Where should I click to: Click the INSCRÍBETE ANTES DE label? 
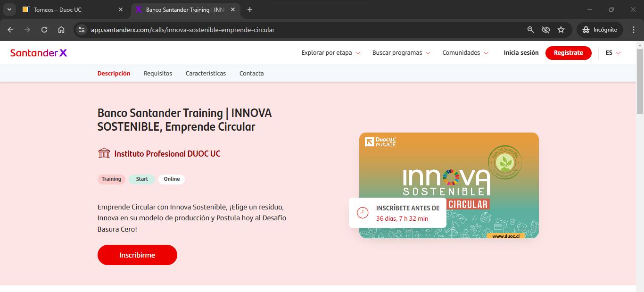tap(407, 208)
